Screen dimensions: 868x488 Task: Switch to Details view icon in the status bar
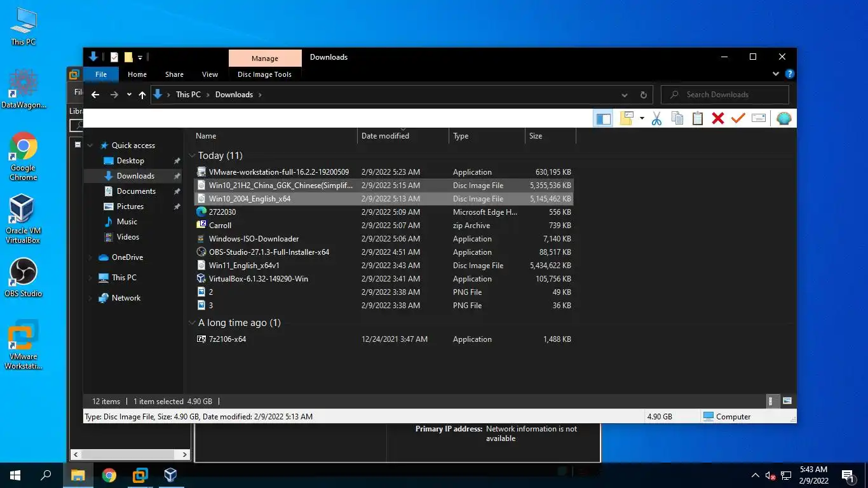tap(771, 401)
